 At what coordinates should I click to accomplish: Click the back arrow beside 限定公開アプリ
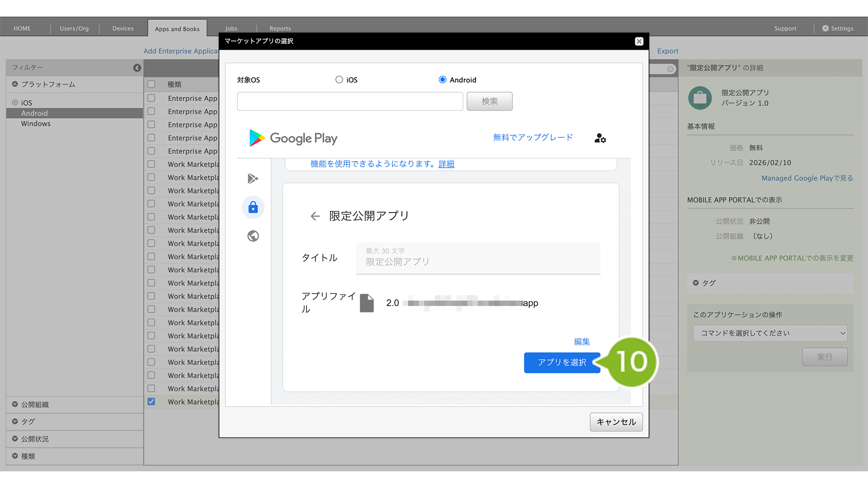pyautogui.click(x=315, y=216)
